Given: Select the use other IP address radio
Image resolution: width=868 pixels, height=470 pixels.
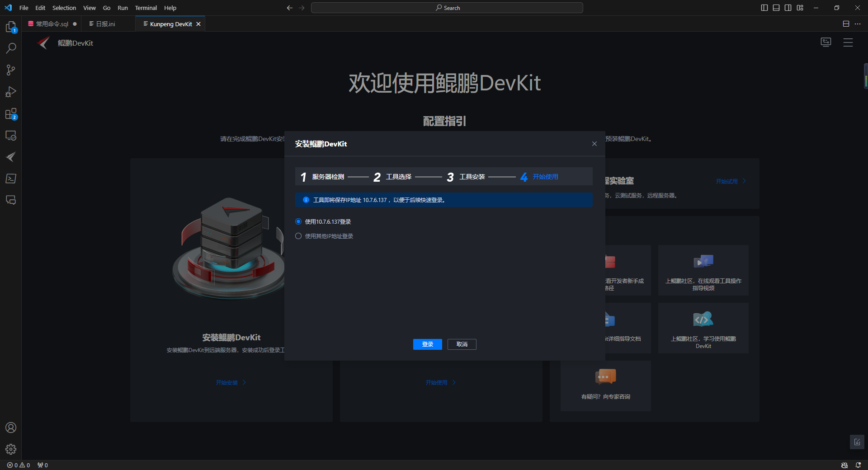Looking at the screenshot, I should pyautogui.click(x=298, y=236).
